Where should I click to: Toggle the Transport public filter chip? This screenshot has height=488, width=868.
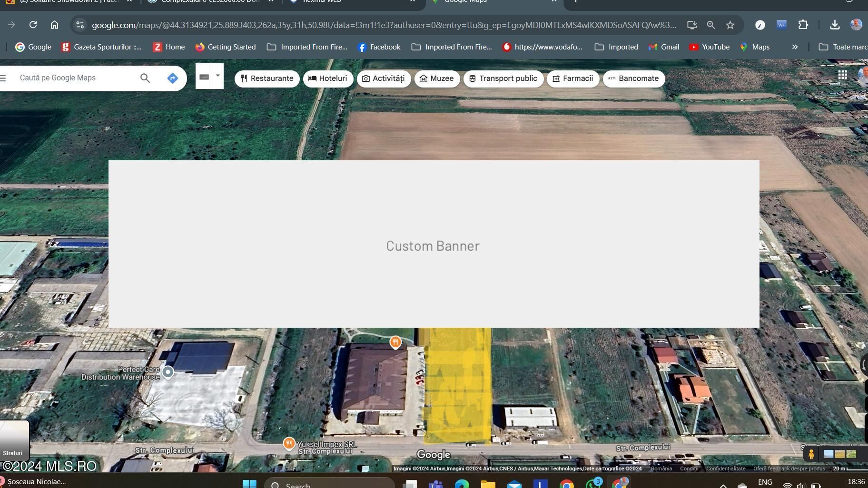coord(503,78)
